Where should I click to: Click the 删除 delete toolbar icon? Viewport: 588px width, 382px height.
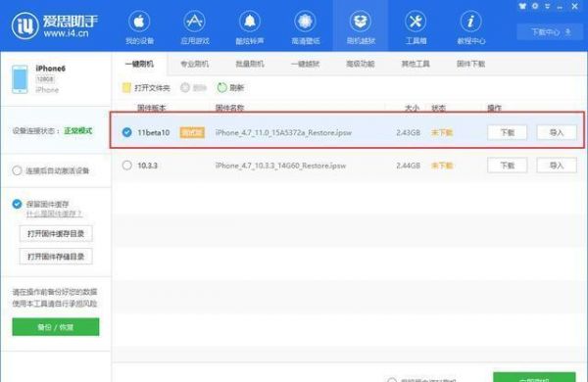185,88
